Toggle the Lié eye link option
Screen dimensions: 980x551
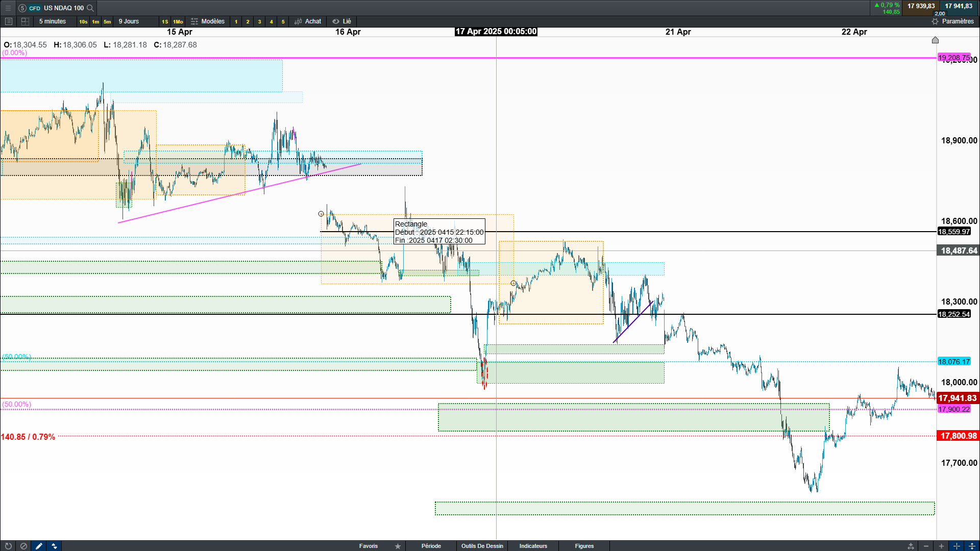click(342, 21)
